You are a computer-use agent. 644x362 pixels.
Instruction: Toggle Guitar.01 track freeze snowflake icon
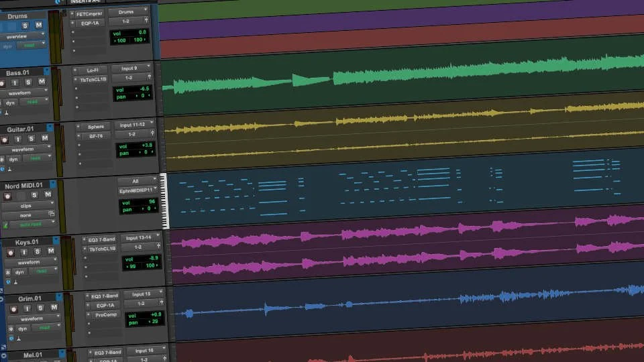pyautogui.click(x=3, y=160)
